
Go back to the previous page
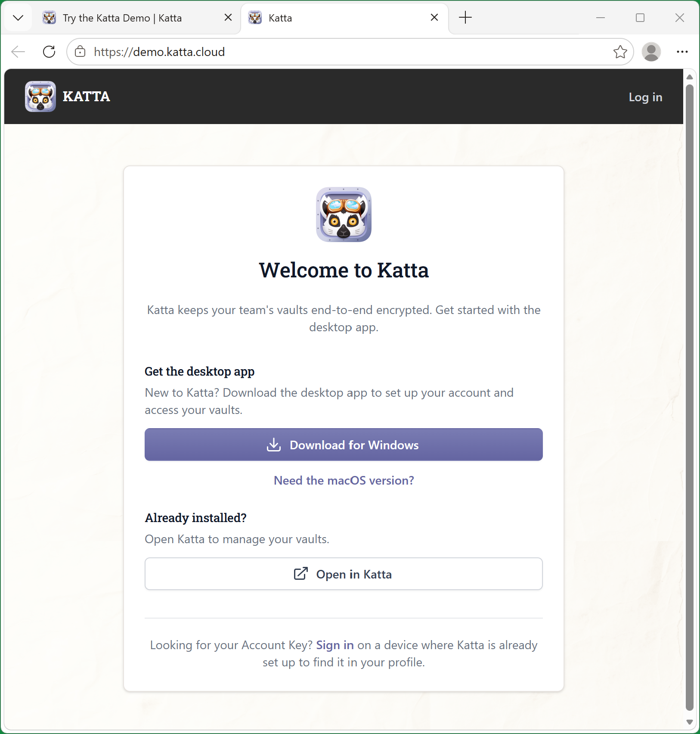[18, 52]
